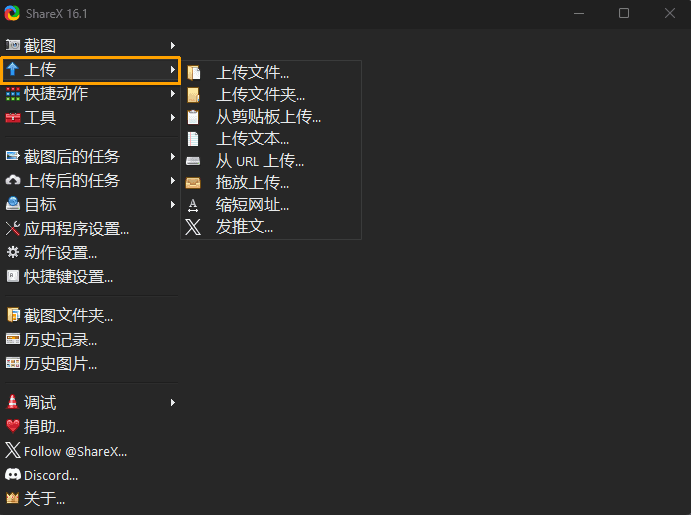Choose 上传文件... from the upload submenu
Screen dimensions: 691x515
pyautogui.click(x=271, y=73)
